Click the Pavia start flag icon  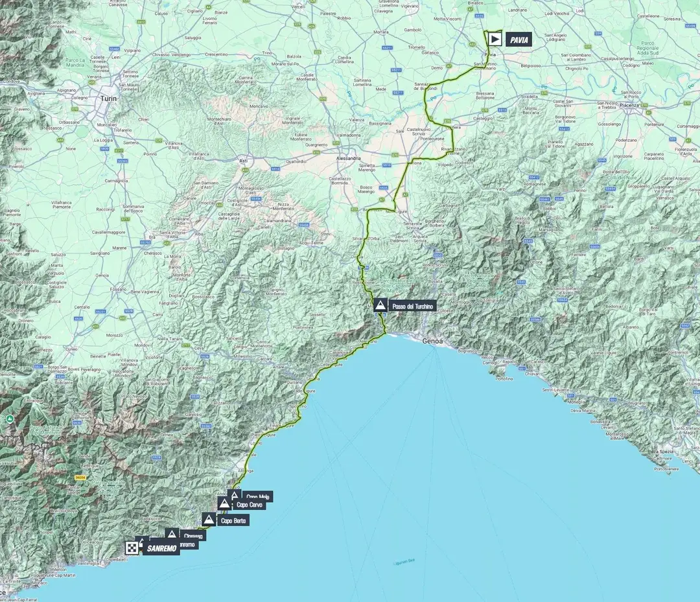click(494, 40)
